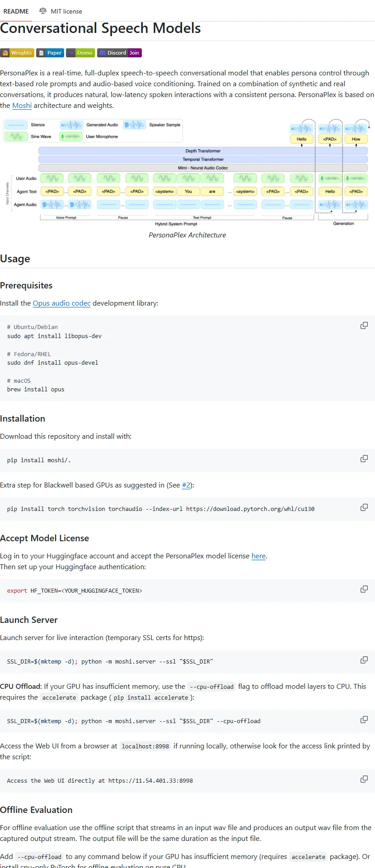
Task: Open the Paper badge link
Action: point(50,53)
